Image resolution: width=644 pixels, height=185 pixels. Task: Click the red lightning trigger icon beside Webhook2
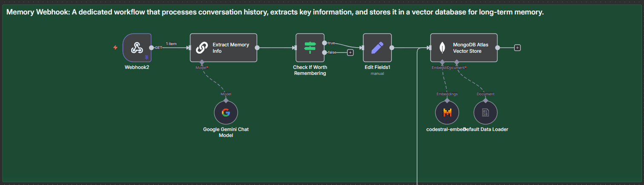[115, 48]
